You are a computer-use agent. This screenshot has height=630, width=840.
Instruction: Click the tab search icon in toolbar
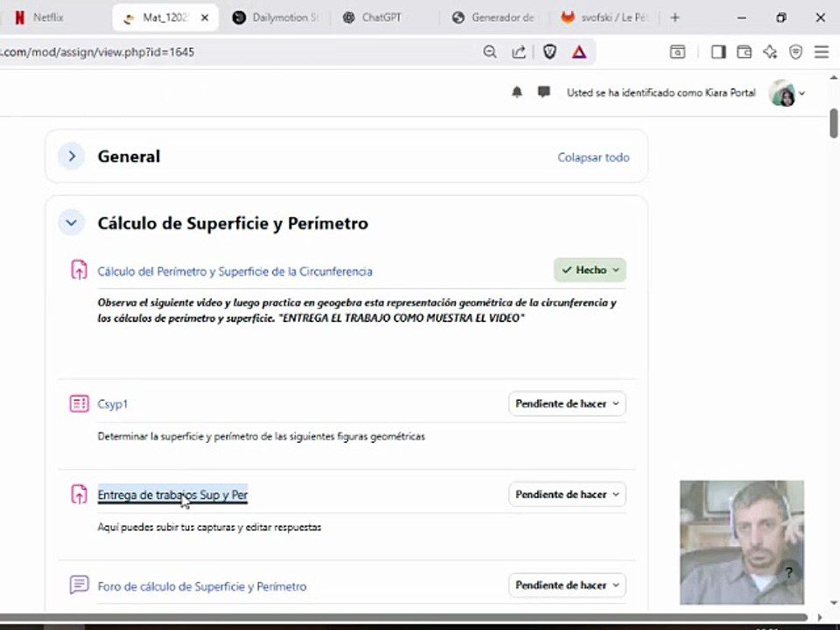point(677,52)
